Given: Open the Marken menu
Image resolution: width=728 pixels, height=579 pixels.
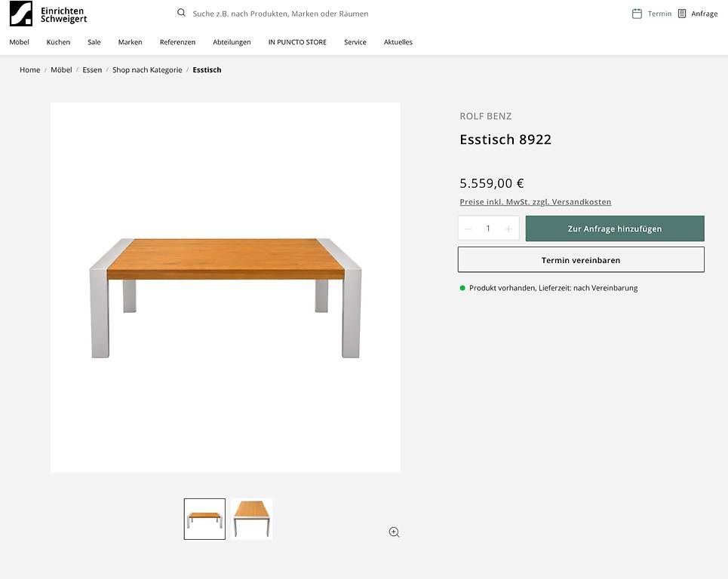Looking at the screenshot, I should [130, 42].
